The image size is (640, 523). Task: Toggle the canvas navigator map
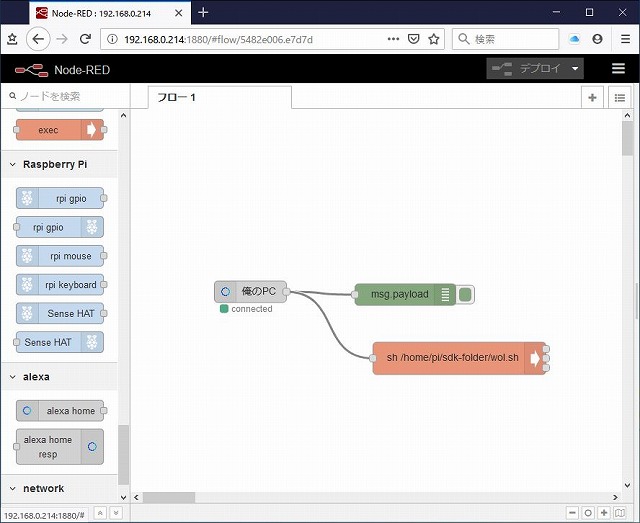620,513
